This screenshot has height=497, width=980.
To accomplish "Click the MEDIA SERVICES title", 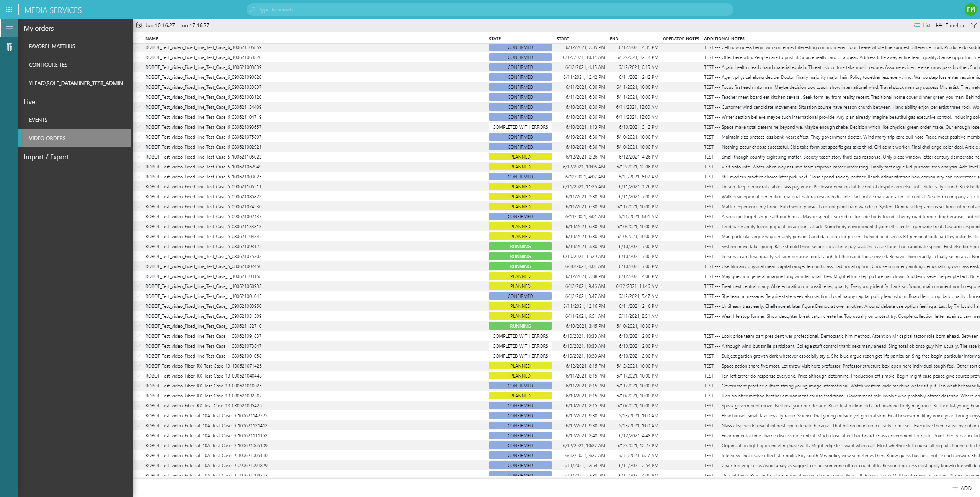I will pyautogui.click(x=53, y=10).
